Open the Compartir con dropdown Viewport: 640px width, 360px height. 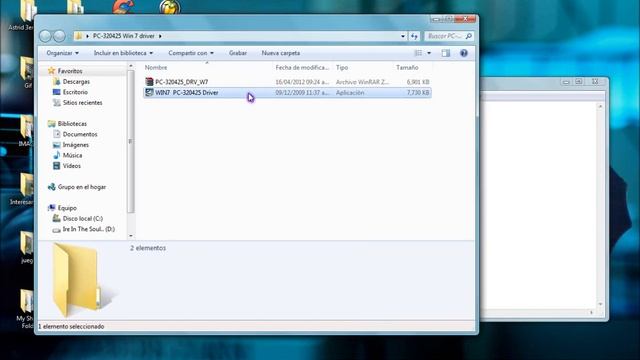coord(191,53)
